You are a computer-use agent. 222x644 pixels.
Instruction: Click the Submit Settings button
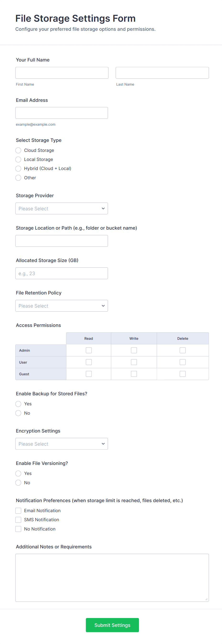(x=112, y=625)
